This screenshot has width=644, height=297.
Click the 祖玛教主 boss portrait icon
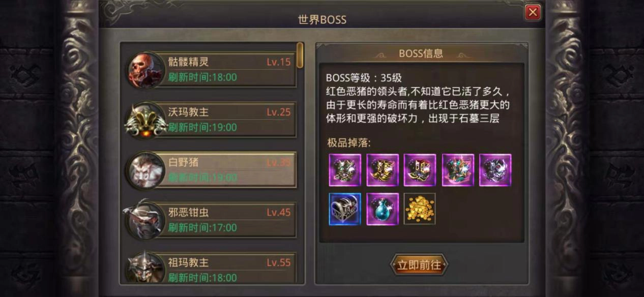(145, 268)
